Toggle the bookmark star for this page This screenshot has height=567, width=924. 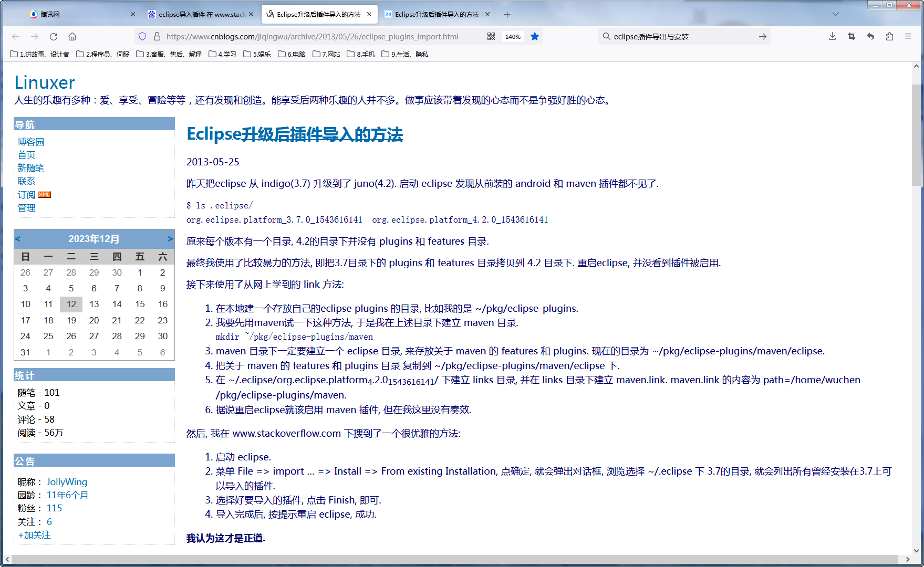click(x=535, y=36)
